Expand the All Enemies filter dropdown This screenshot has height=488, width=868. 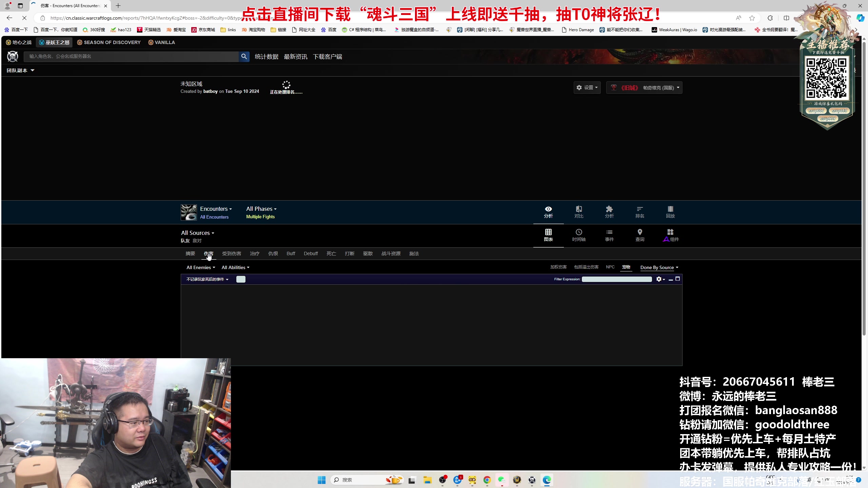coord(200,267)
